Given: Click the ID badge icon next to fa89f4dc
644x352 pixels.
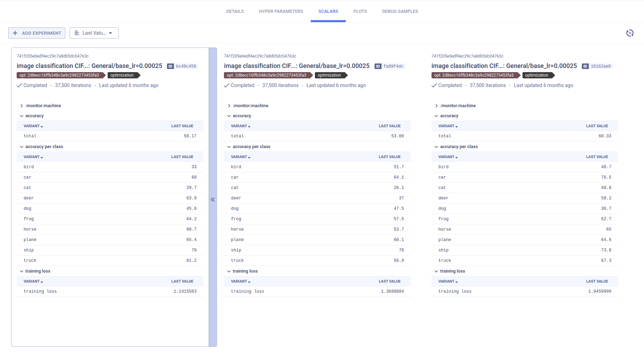Looking at the screenshot, I should [378, 66].
